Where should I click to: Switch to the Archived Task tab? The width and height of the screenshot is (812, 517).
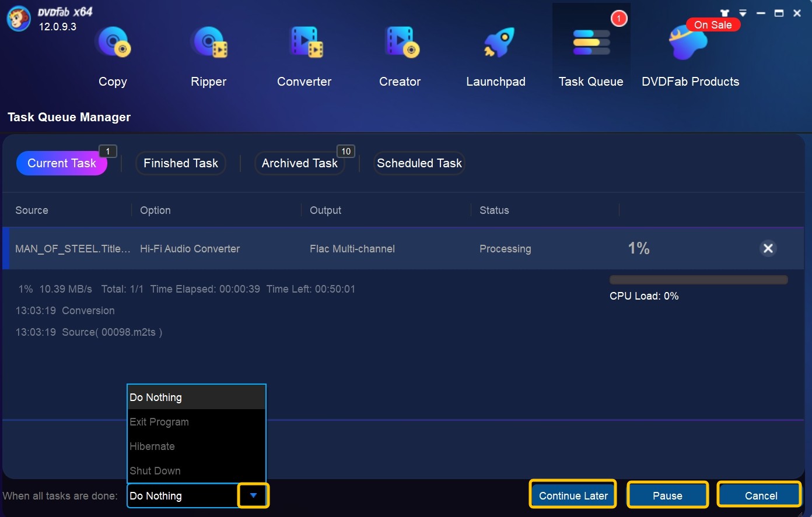[300, 163]
